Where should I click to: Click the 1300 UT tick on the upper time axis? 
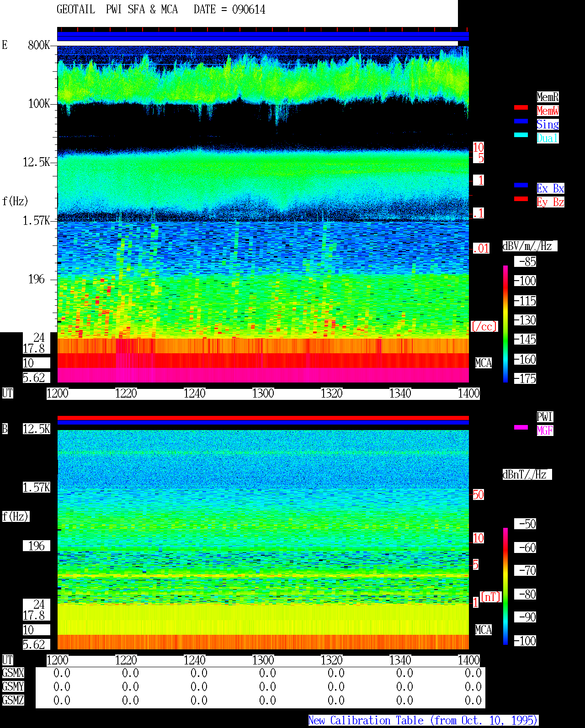[263, 393]
